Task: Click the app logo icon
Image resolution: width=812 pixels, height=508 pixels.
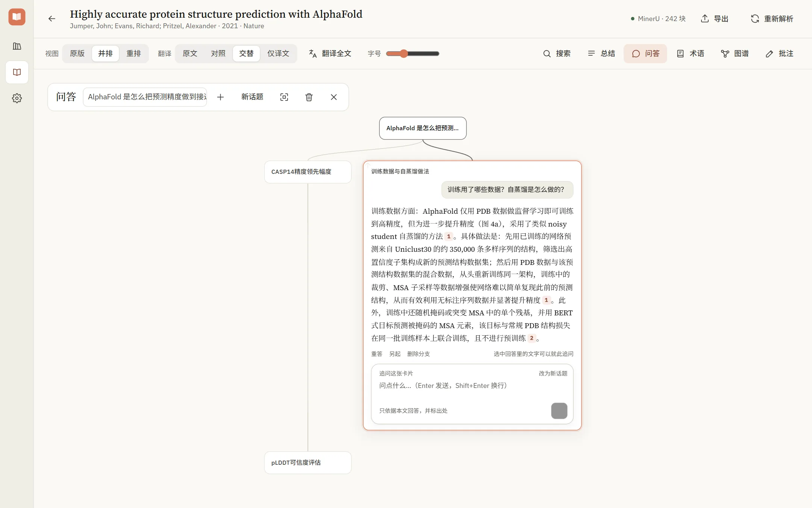Action: click(x=17, y=17)
